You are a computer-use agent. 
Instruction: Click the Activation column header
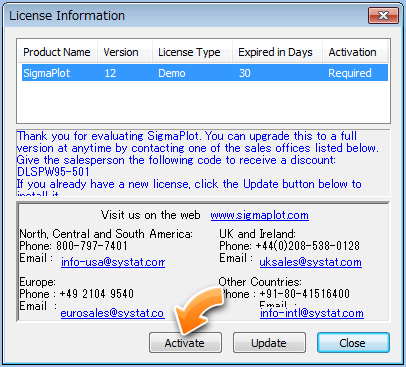354,52
